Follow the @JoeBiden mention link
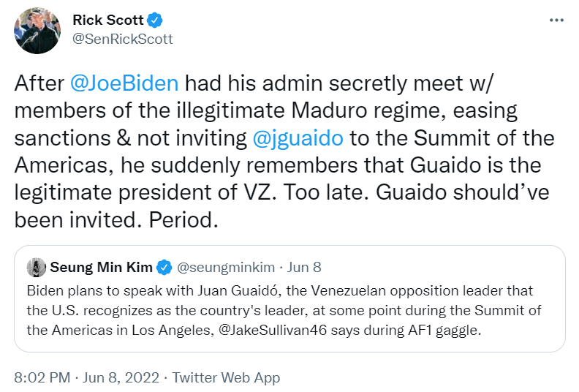The image size is (579, 392). pos(124,83)
